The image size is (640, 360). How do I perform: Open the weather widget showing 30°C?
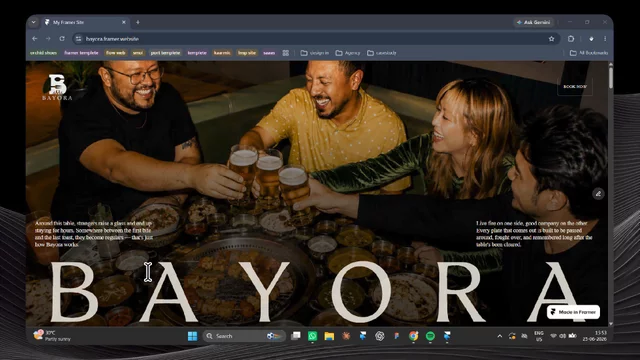52,336
